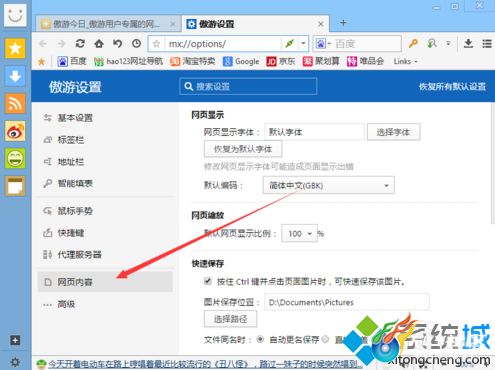495x370 pixels.
Task: Select 鼠标手势 in settings menu
Action: coord(105,211)
